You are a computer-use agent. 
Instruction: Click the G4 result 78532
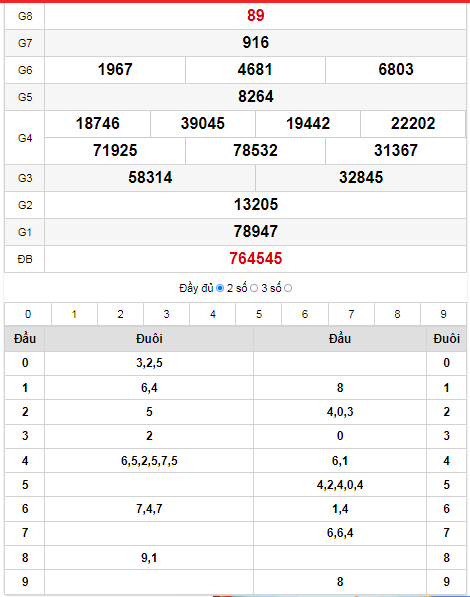pyautogui.click(x=255, y=151)
